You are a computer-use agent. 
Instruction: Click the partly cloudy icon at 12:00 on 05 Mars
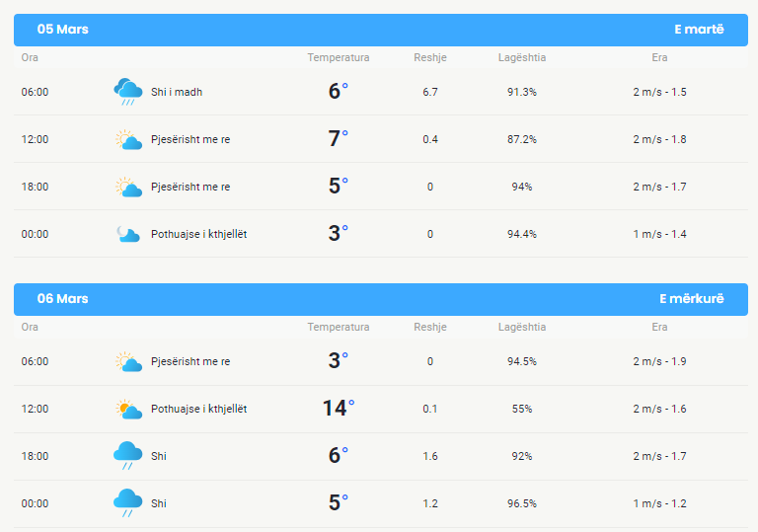click(x=128, y=139)
